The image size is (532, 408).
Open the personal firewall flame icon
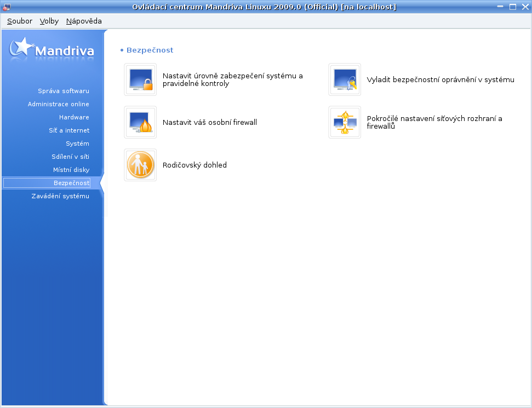[x=140, y=123]
